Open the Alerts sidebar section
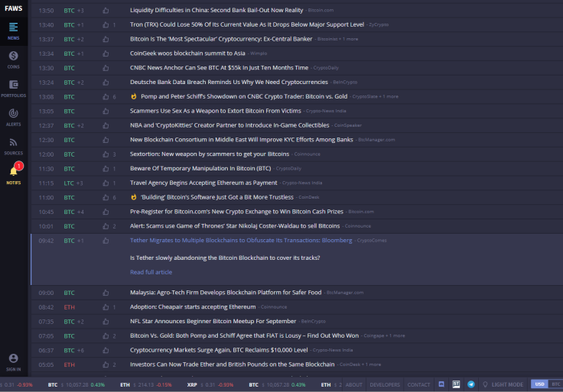563x392 pixels. (13, 117)
